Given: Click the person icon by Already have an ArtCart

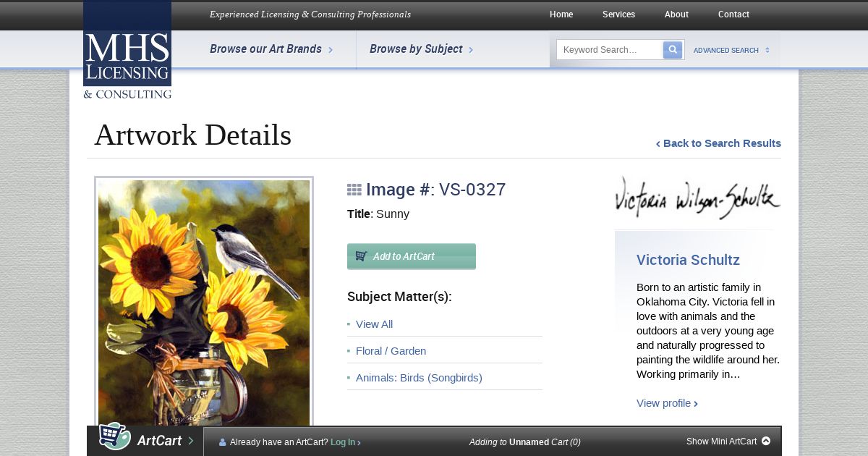Looking at the screenshot, I should (x=223, y=442).
